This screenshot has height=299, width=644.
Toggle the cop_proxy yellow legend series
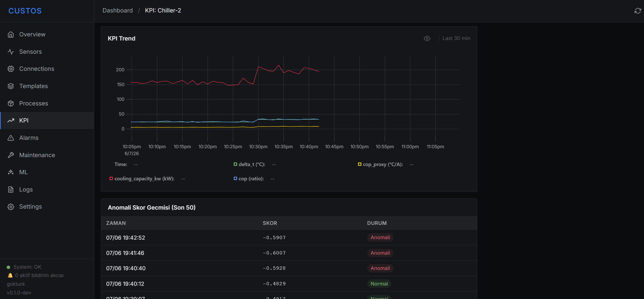(380, 164)
